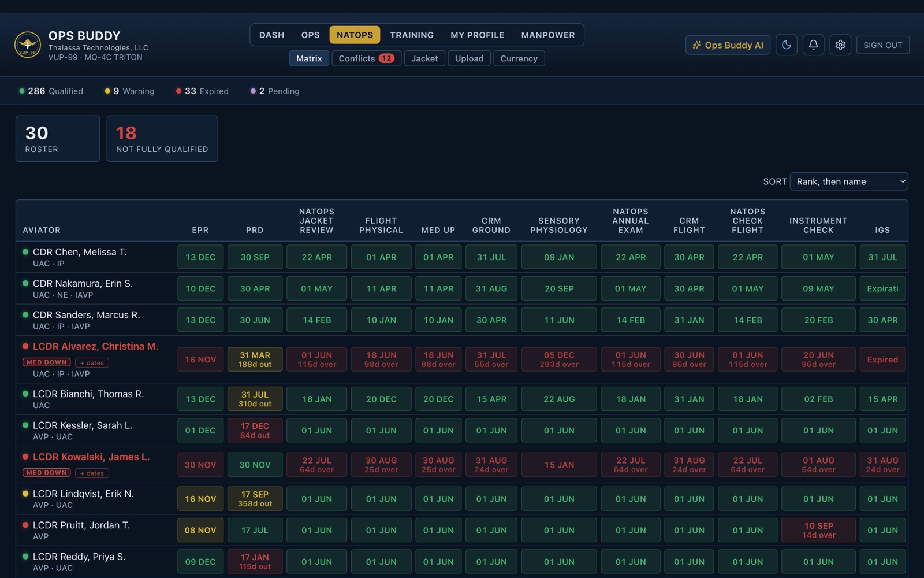The height and width of the screenshot is (578, 924).
Task: Open aviator LCDR Bianchi, Thomas R.
Action: (x=88, y=394)
